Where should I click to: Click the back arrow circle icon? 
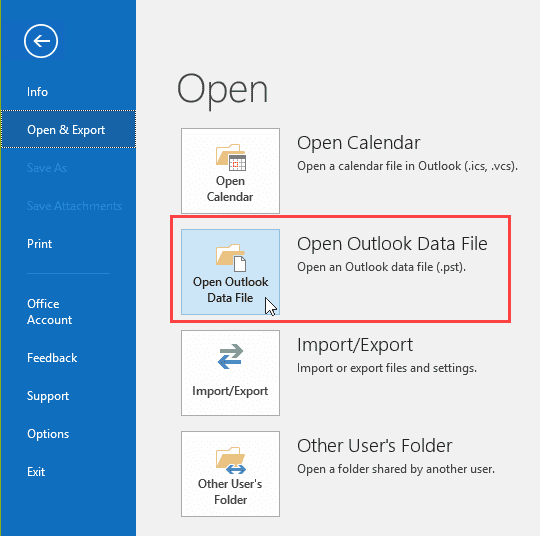click(41, 41)
